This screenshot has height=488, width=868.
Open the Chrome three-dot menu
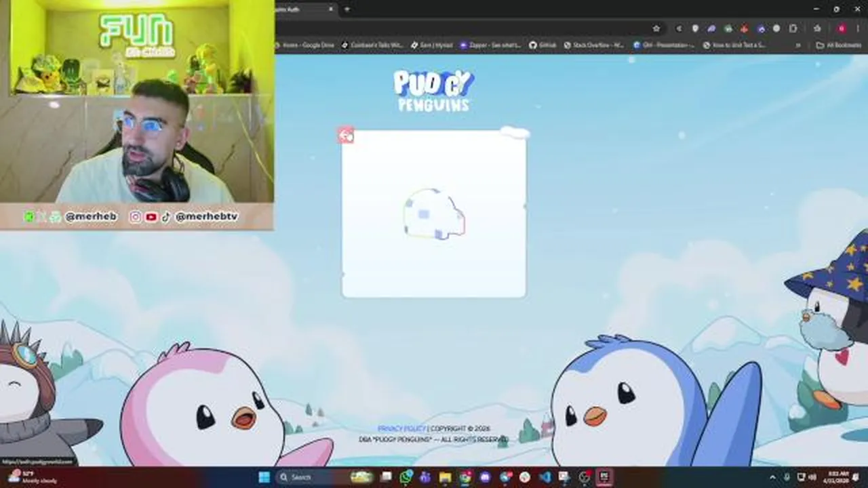[858, 28]
